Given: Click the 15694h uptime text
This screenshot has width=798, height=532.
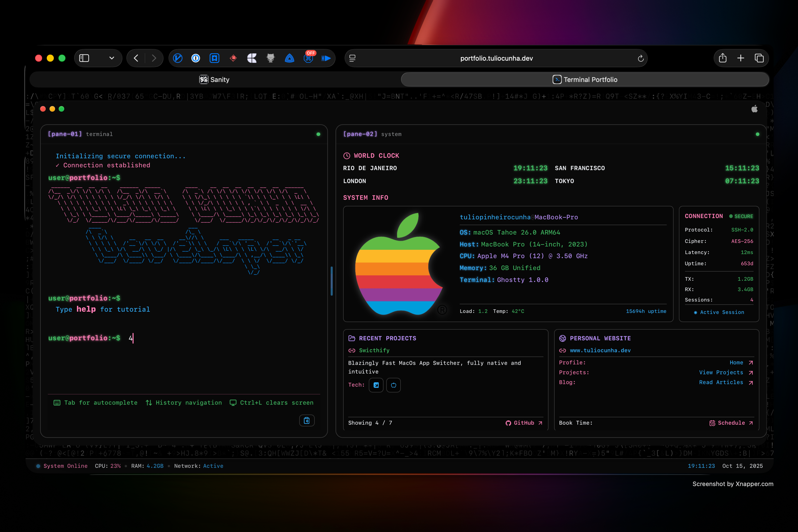Looking at the screenshot, I should pyautogui.click(x=646, y=311).
